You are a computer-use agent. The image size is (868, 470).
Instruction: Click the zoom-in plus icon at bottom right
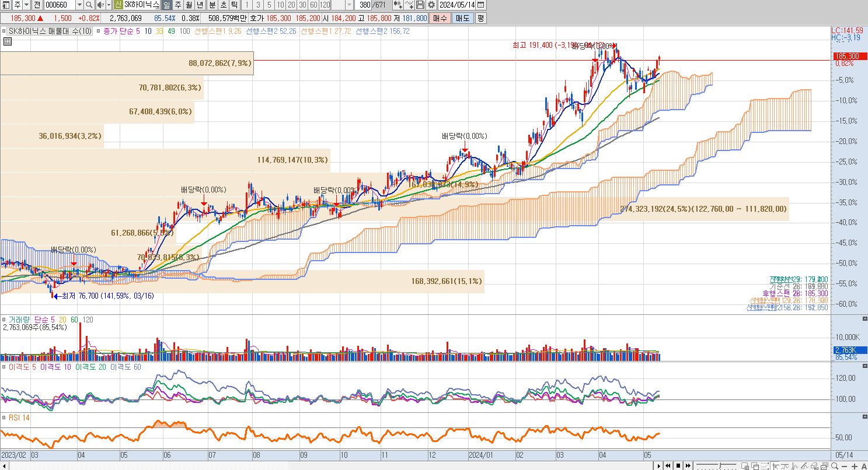click(x=854, y=465)
